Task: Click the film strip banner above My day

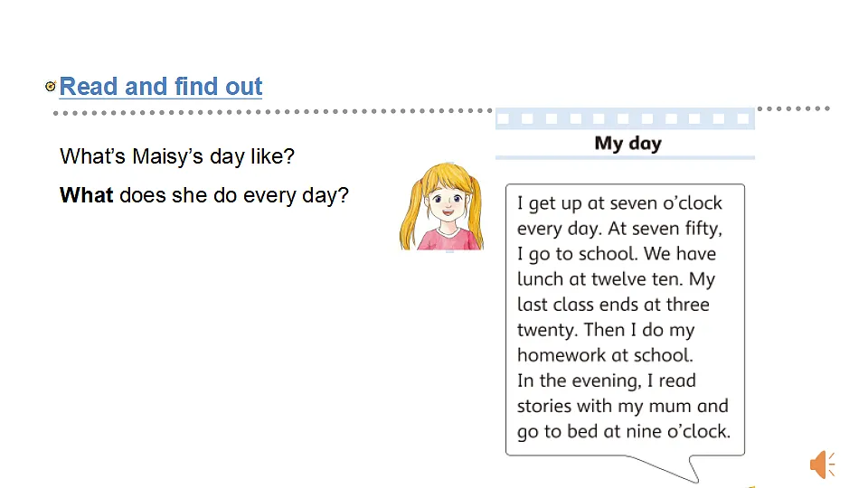Action: [625, 118]
